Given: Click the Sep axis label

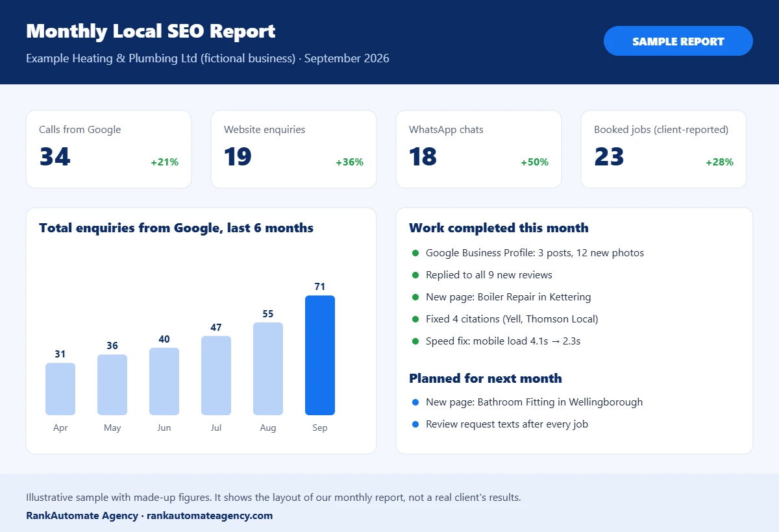Looking at the screenshot, I should (320, 428).
